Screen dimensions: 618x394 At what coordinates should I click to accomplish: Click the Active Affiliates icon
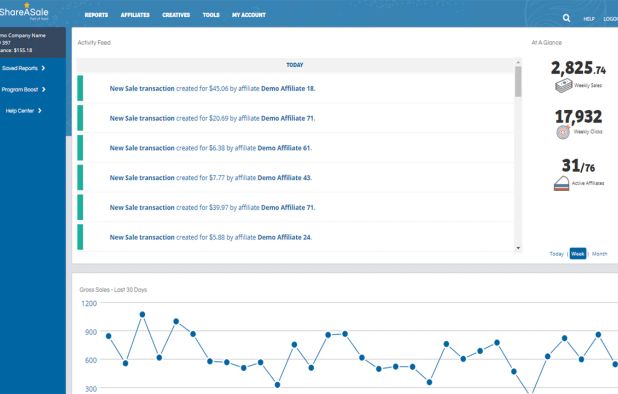tap(562, 184)
